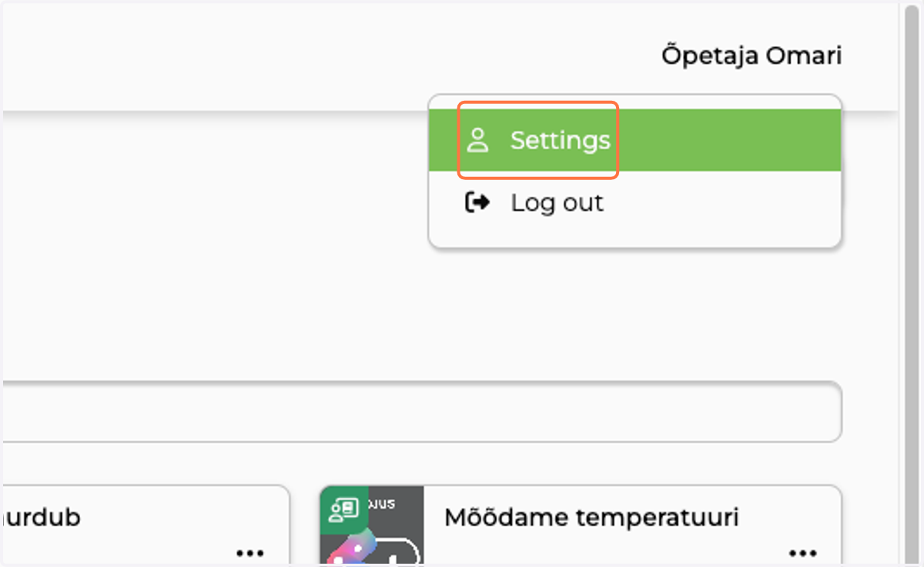Click the person icon beside Settings

[478, 140]
